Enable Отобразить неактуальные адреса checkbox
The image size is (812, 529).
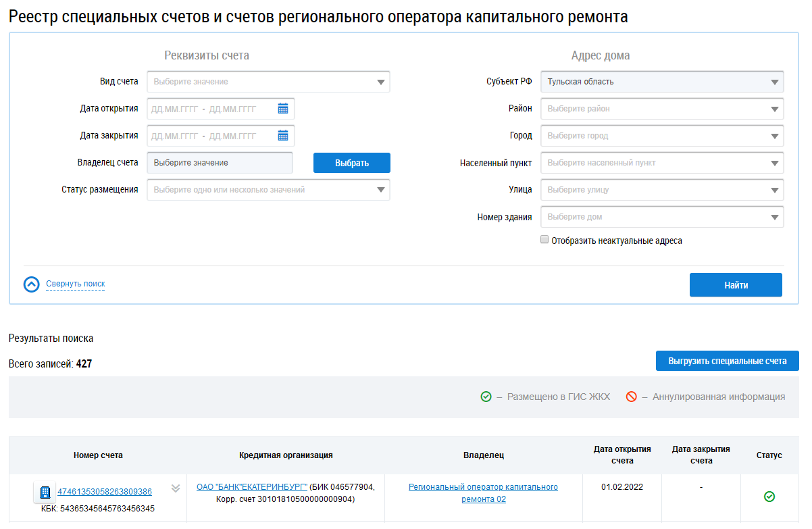click(x=544, y=240)
